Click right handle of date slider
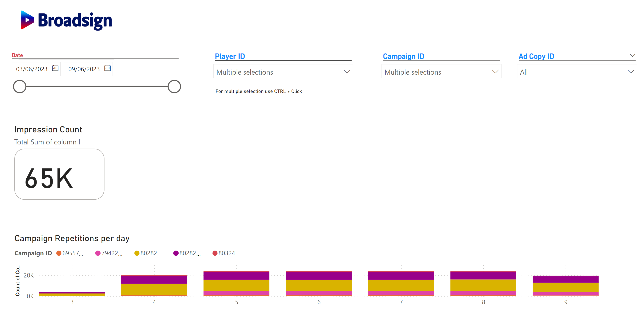Viewport: 644px width, 323px height. pyautogui.click(x=174, y=87)
